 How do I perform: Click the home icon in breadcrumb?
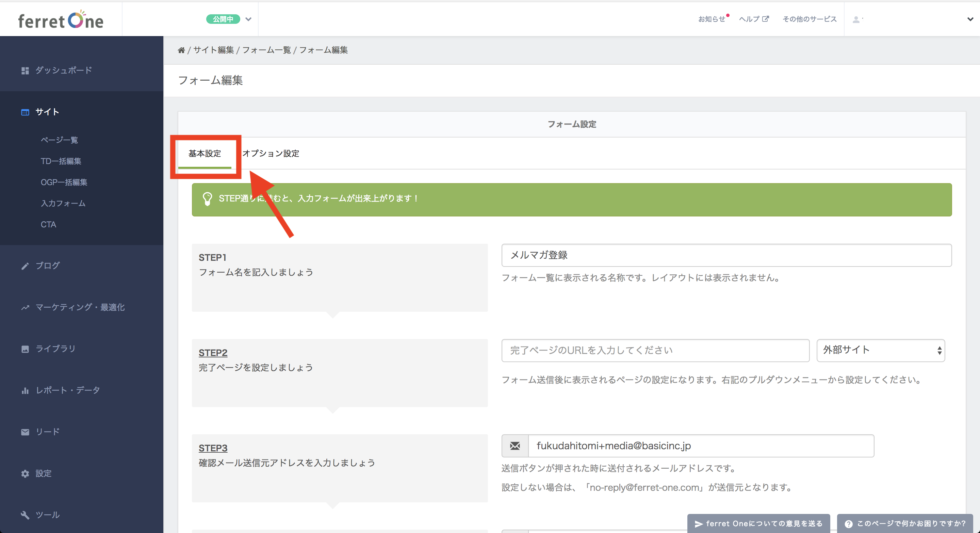181,50
